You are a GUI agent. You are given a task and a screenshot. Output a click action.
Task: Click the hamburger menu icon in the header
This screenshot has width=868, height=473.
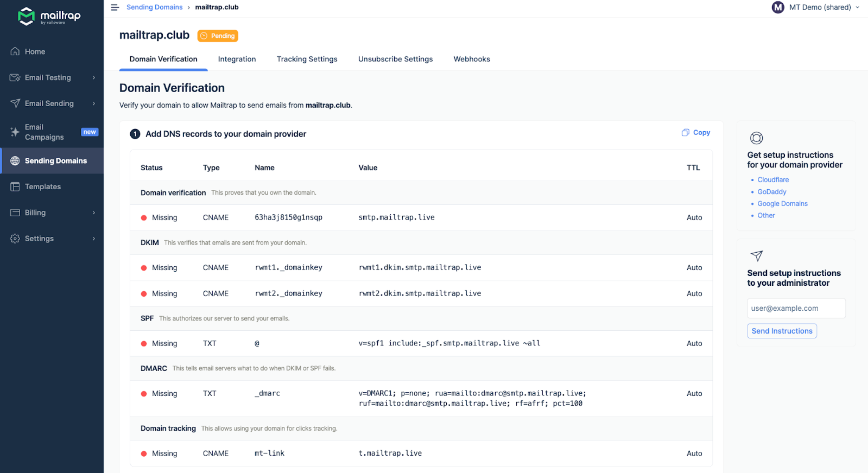[x=115, y=7]
